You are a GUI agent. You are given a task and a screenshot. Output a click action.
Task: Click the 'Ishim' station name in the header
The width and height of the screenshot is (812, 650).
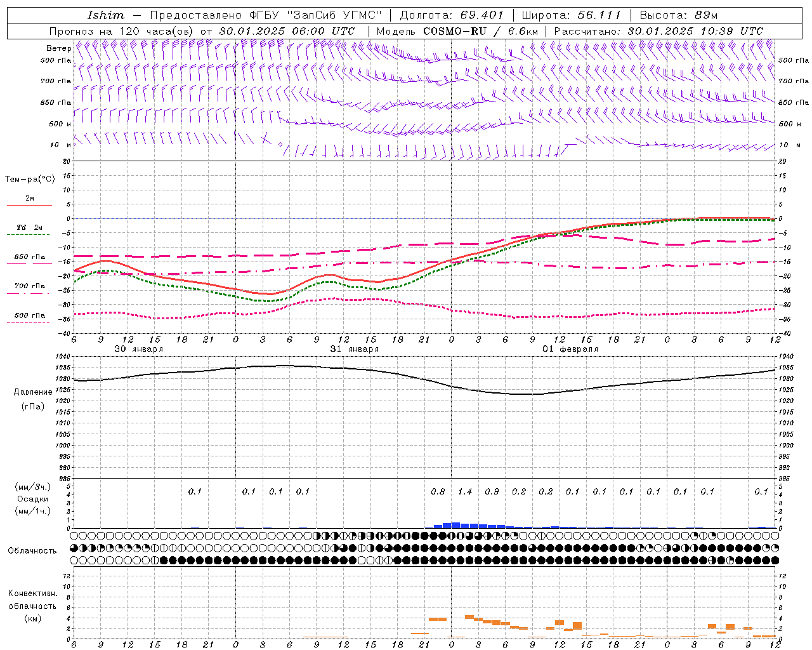click(106, 15)
